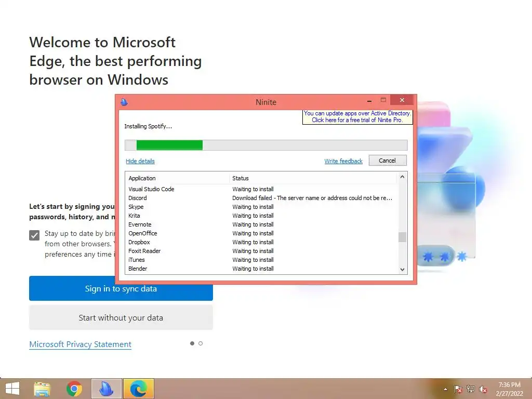Select the first page indicator dot
Image resolution: width=532 pixels, height=399 pixels.
tap(192, 343)
